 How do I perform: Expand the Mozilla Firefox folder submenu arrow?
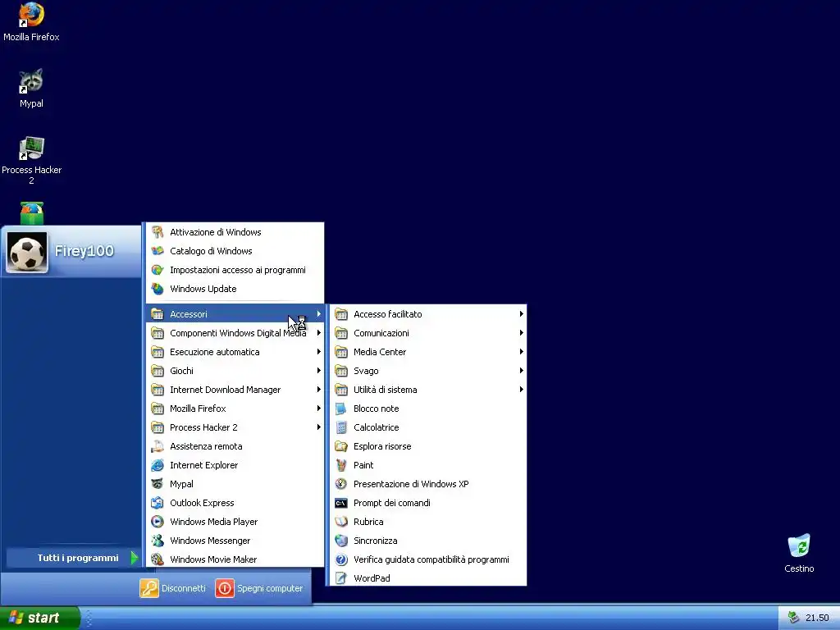(319, 409)
